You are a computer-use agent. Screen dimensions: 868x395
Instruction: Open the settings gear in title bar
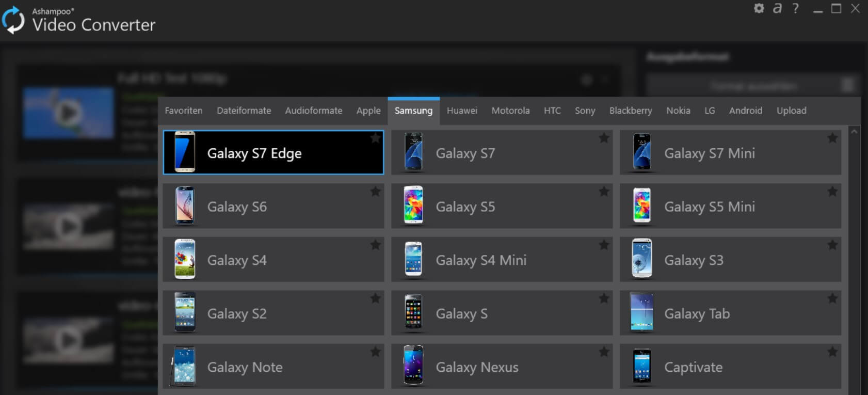759,8
